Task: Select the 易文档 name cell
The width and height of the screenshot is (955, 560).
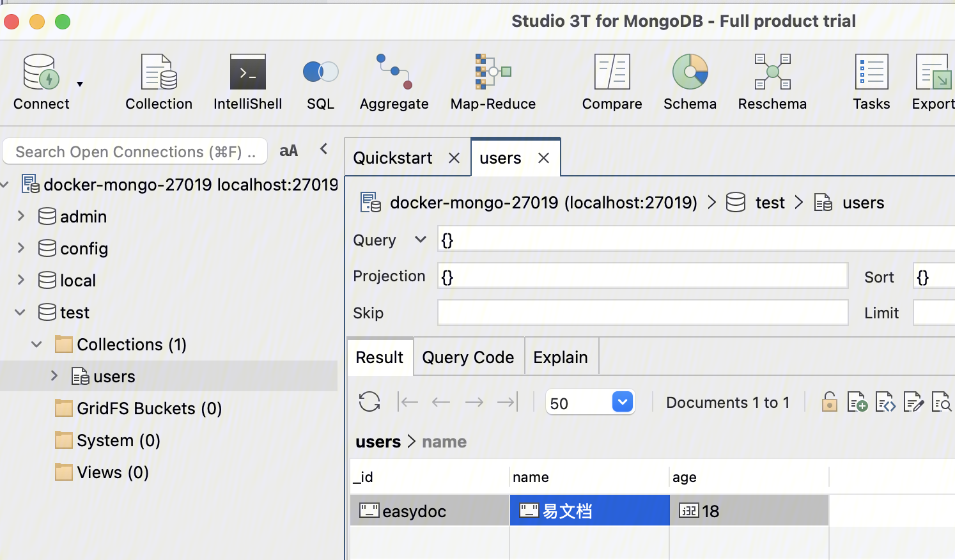Action: pyautogui.click(x=589, y=511)
